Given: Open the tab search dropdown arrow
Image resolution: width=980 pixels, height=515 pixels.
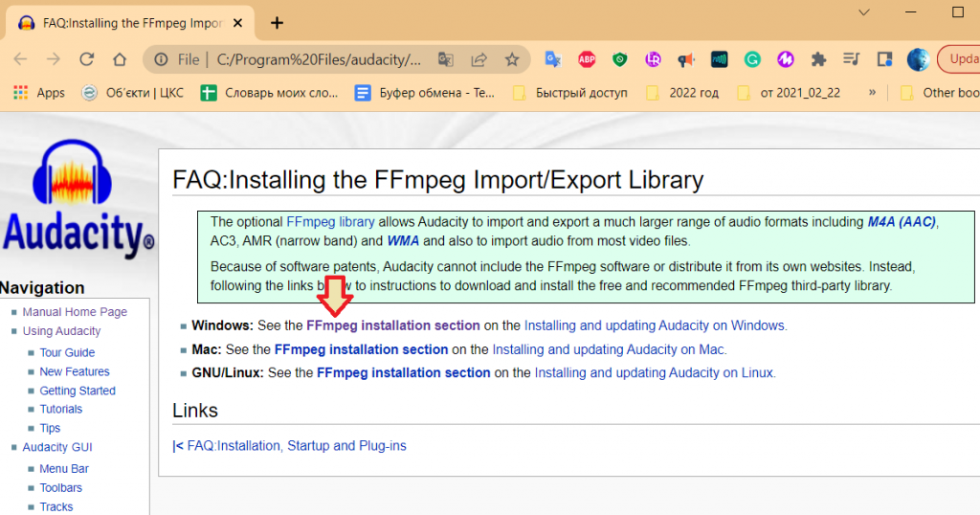Looking at the screenshot, I should coord(864,11).
